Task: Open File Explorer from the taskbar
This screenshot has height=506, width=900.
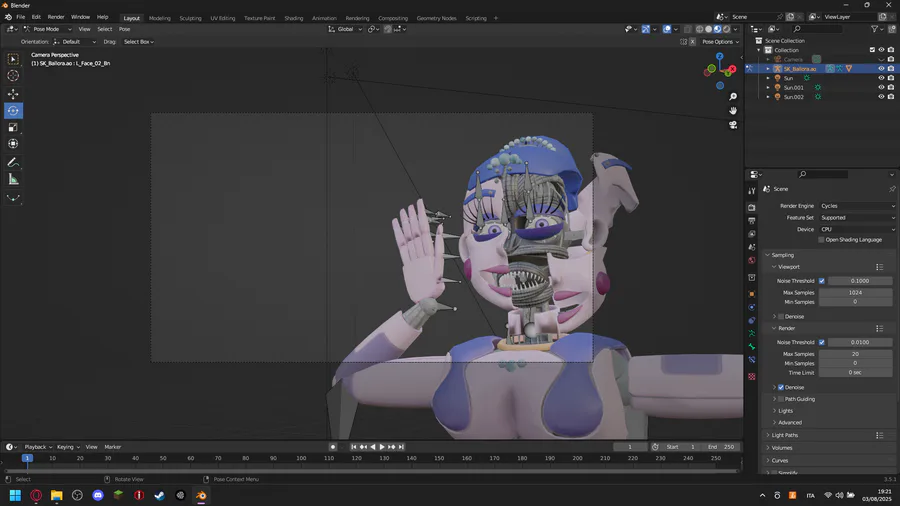Action: [x=56, y=495]
